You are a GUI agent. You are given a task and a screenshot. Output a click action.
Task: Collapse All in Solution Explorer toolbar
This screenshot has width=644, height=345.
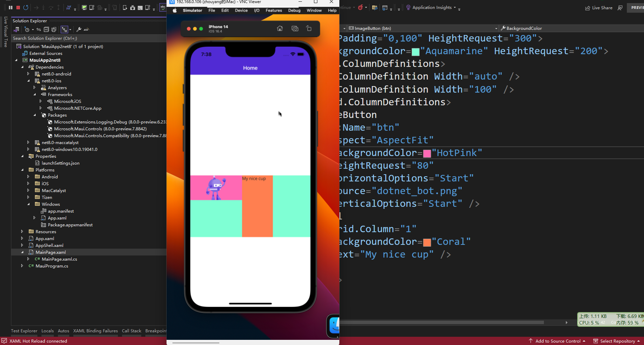[47, 29]
